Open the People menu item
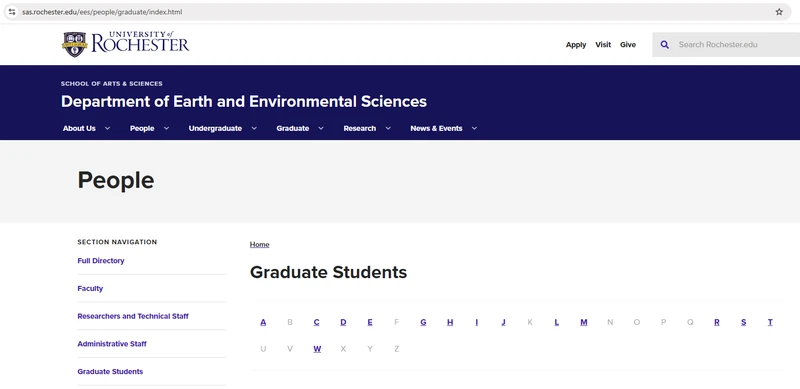The width and height of the screenshot is (800, 389). point(142,128)
